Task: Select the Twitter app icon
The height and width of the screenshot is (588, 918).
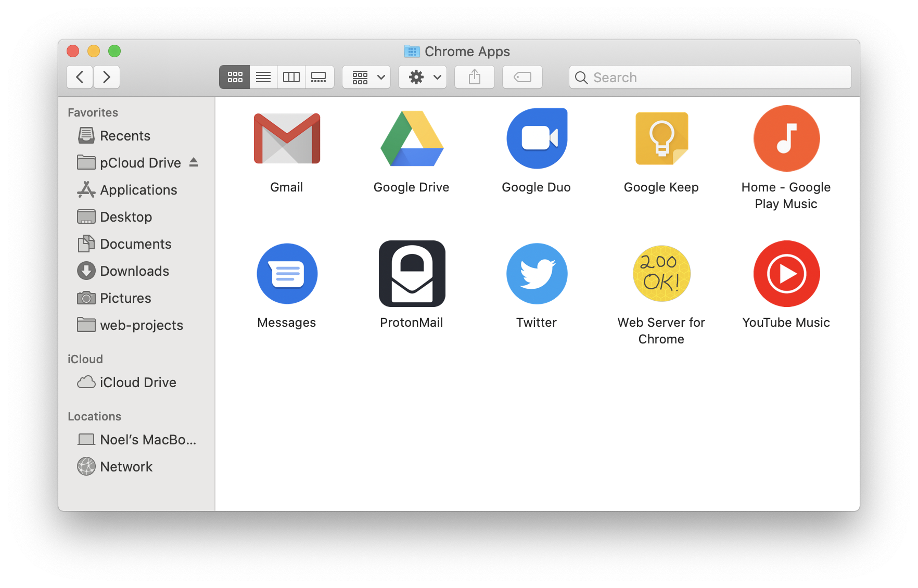Action: click(x=537, y=274)
